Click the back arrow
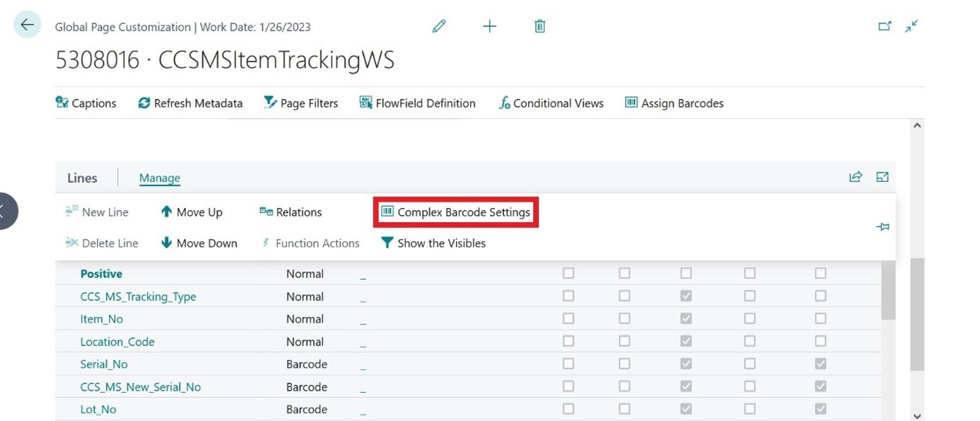Viewport: 980px width, 421px height. point(26,24)
